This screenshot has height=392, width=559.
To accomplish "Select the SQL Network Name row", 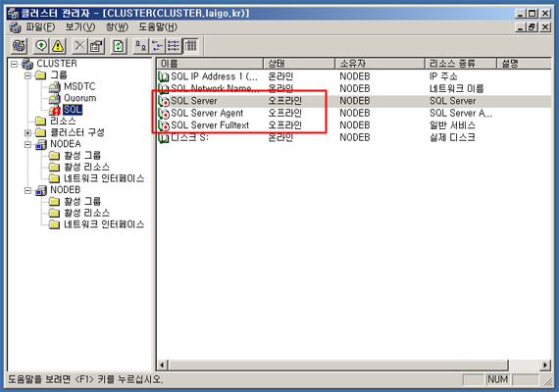I will [x=354, y=89].
